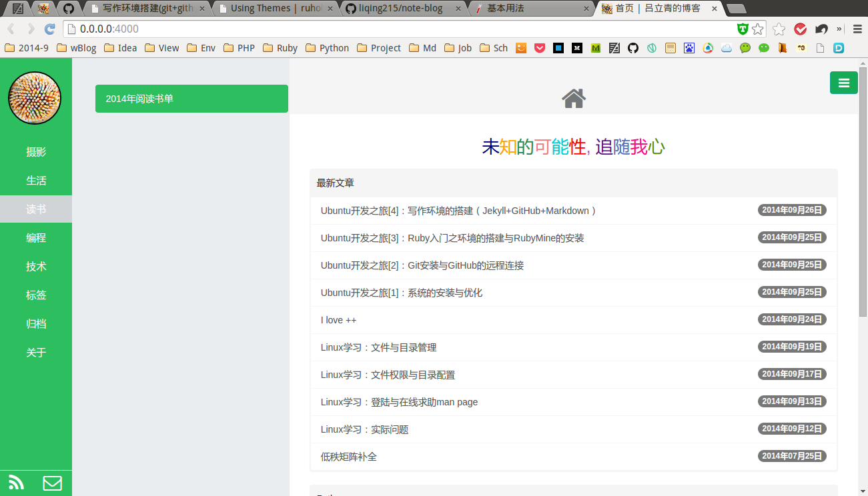Open the 技术 sidebar menu item

[36, 267]
